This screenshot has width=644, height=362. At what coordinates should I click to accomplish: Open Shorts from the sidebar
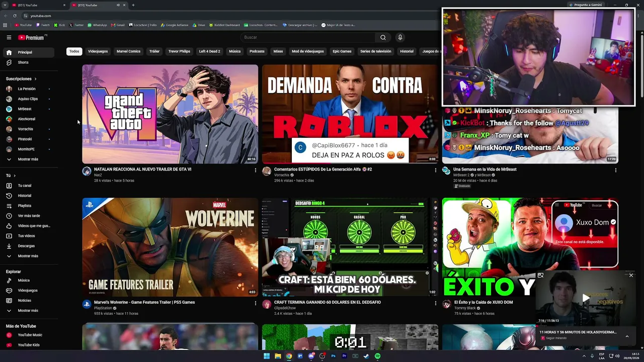pos(28,62)
